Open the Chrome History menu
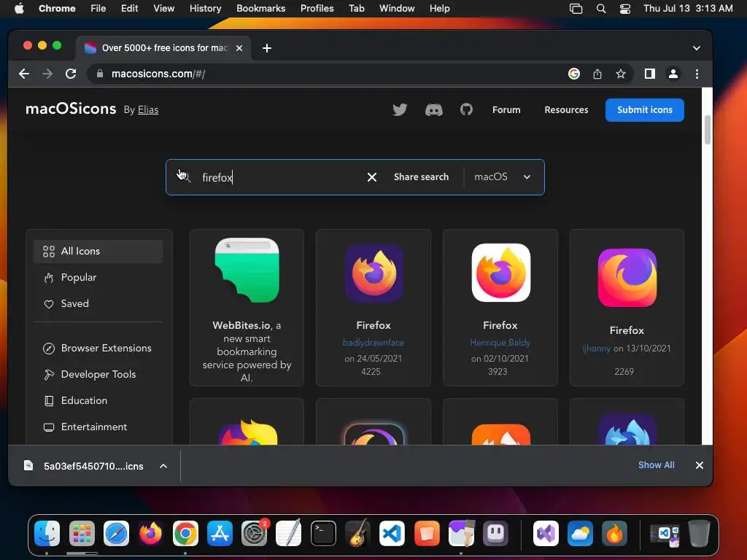747x560 pixels. (x=205, y=8)
